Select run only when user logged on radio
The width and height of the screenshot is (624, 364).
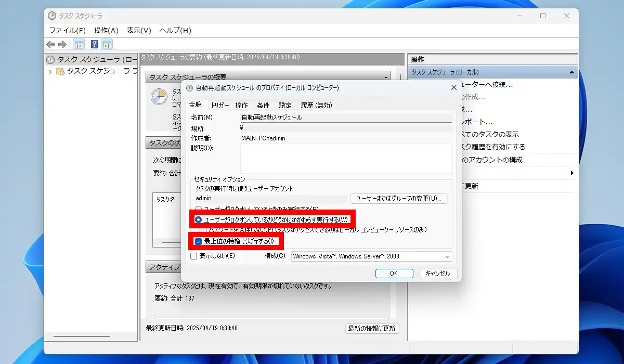199,208
